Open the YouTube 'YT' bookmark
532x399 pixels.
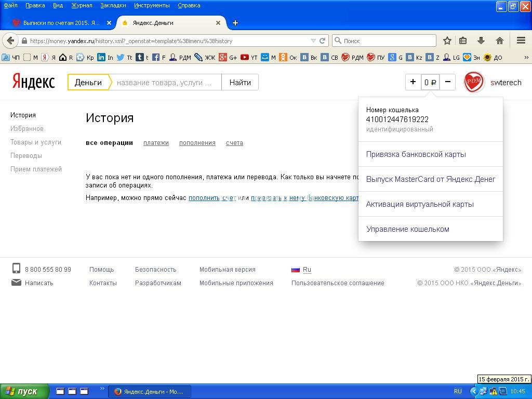249,57
